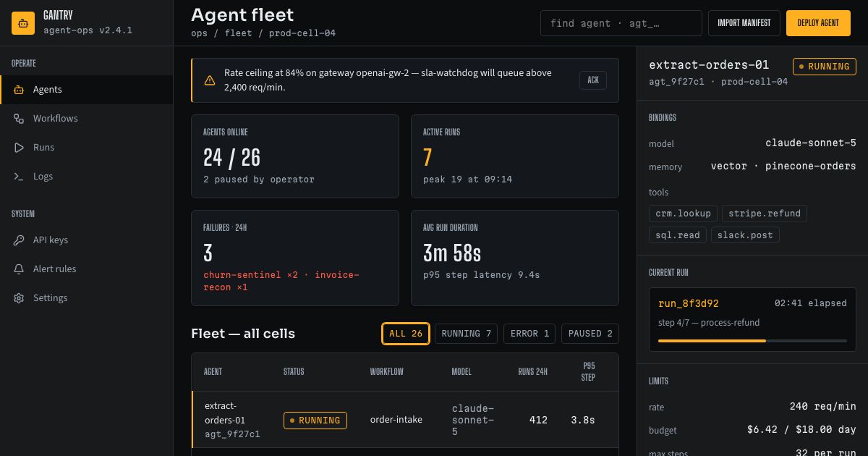Open the Avg Run Duration 3m 58s card
868x456 pixels.
click(515, 258)
